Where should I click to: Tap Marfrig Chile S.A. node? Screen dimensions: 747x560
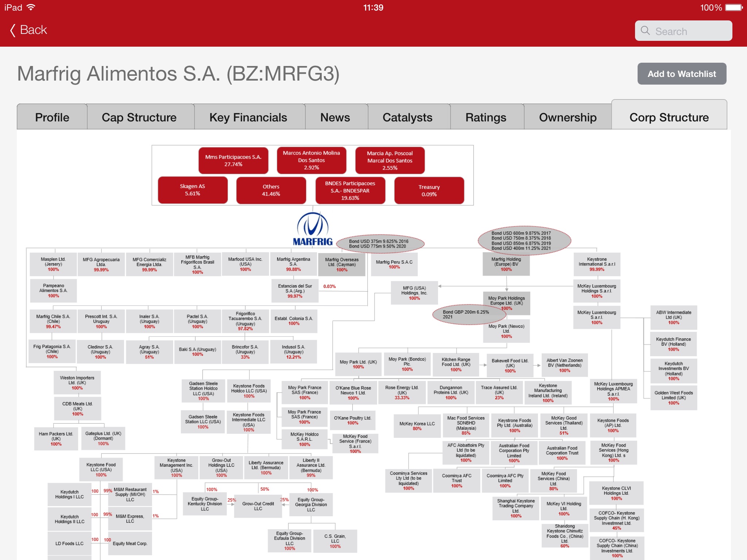(x=53, y=321)
